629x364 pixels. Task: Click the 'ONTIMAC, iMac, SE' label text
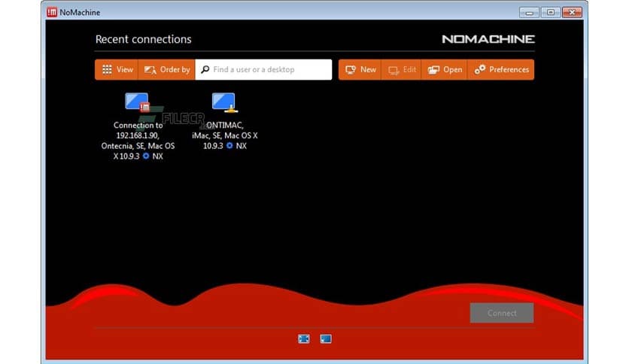tap(225, 135)
